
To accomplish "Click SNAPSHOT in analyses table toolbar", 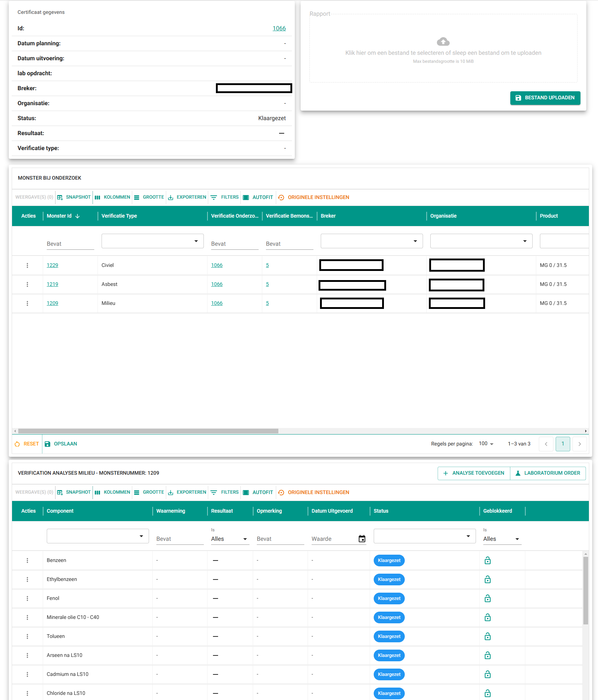I will tap(74, 492).
